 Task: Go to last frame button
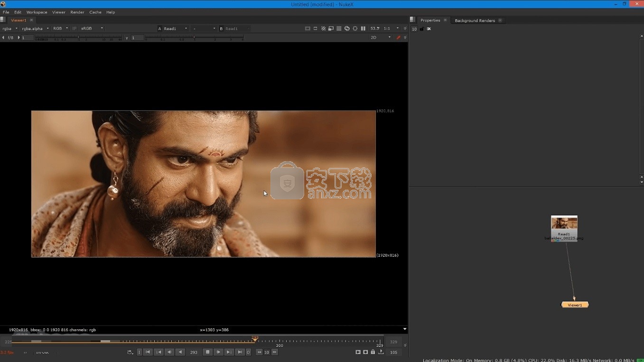[240, 352]
